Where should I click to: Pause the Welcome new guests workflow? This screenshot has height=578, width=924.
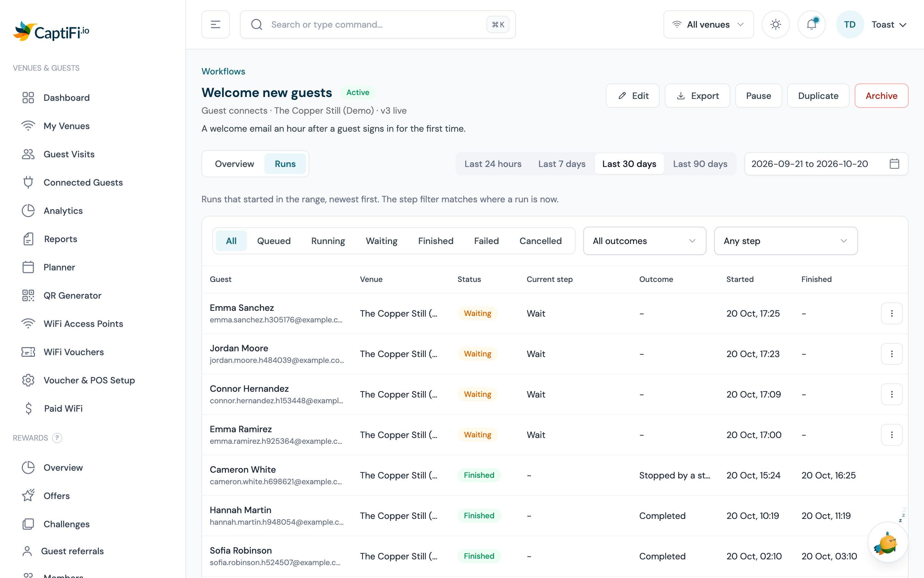coord(758,96)
